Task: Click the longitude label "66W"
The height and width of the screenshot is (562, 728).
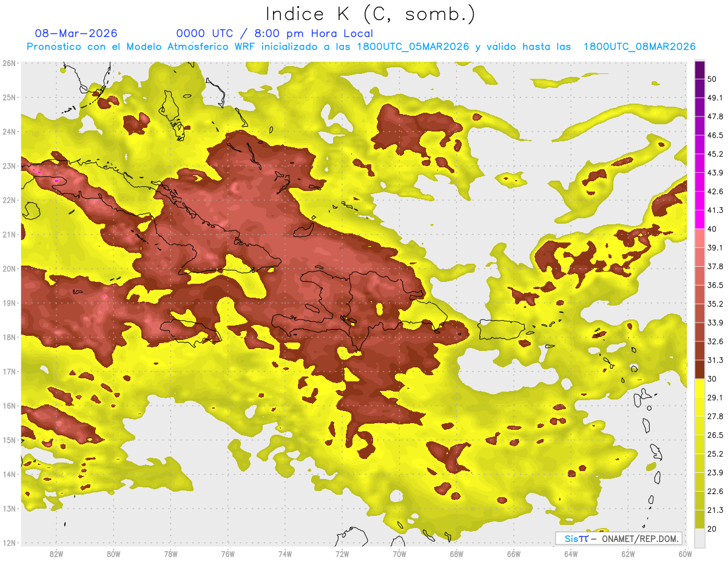Action: pos(514,554)
